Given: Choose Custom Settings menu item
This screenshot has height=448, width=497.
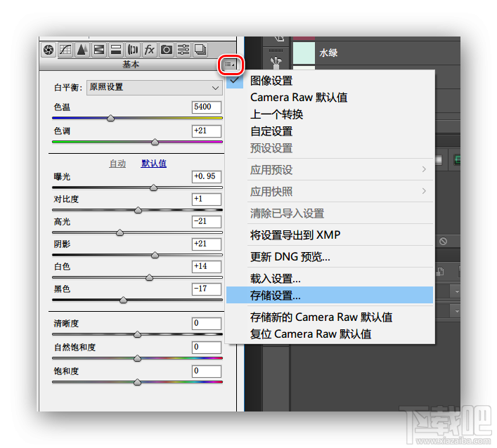Looking at the screenshot, I should 330,131.
